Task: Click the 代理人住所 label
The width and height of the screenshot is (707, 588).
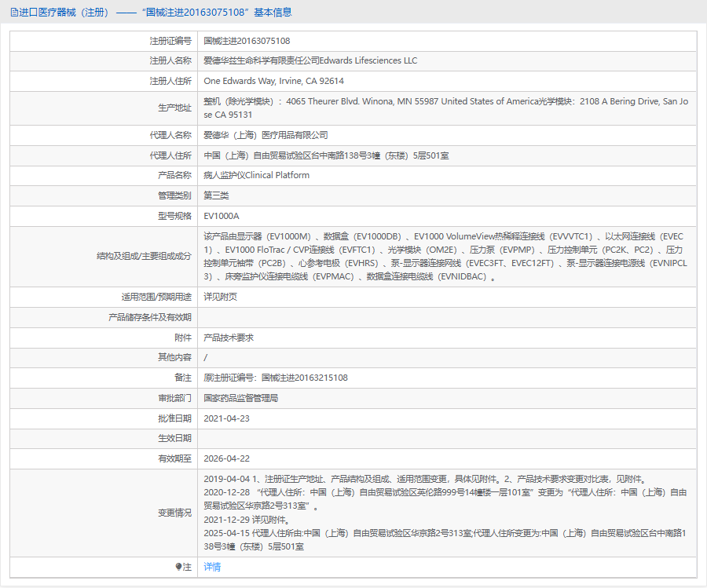Action: 170,156
